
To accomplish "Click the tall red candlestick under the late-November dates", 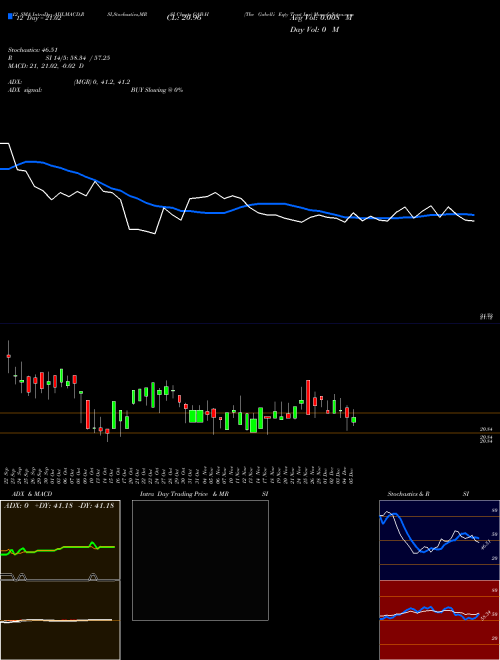I will click(308, 398).
